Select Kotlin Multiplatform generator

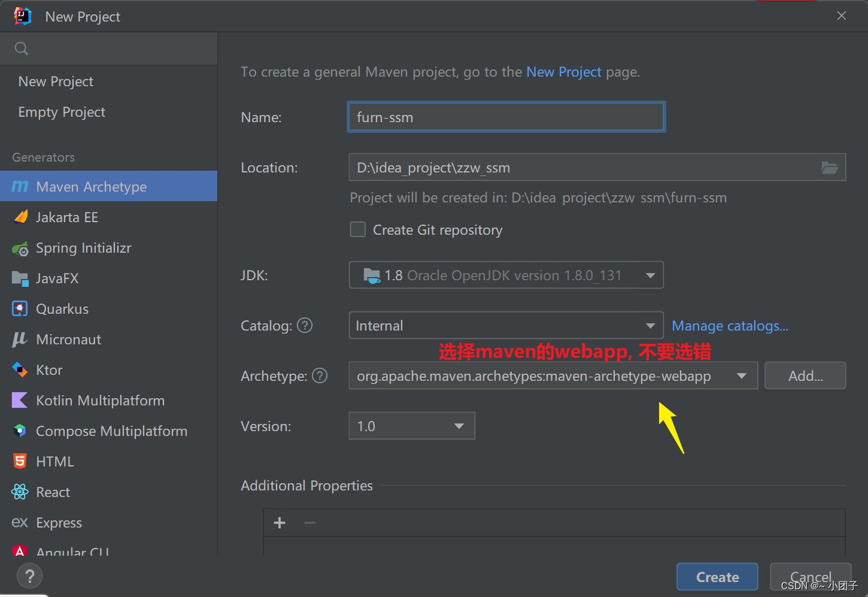coord(109,400)
